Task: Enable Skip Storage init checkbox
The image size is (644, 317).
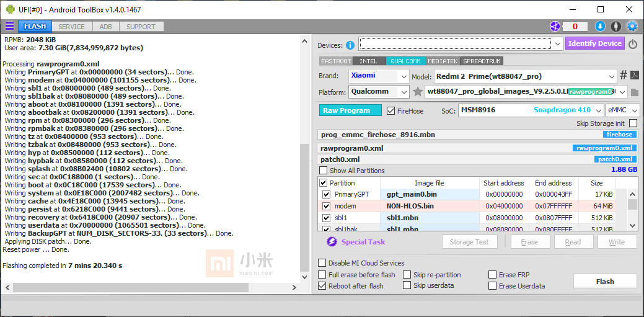Action: pyautogui.click(x=633, y=123)
